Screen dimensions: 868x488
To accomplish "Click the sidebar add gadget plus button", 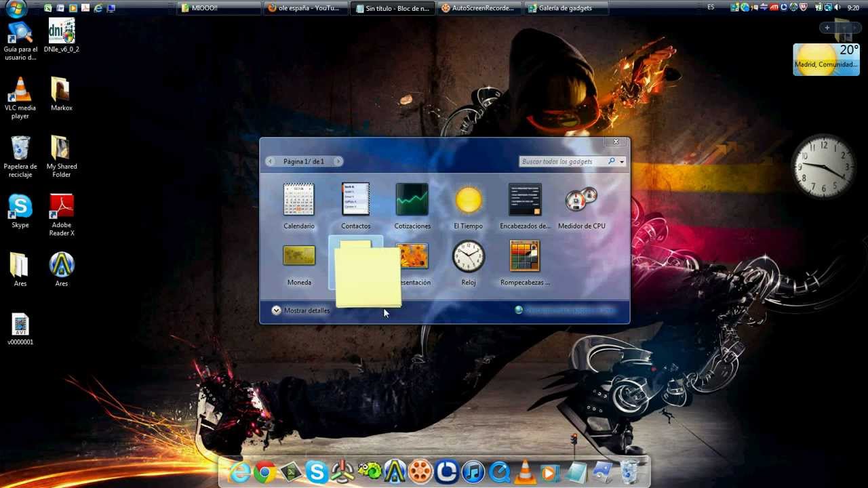I will pyautogui.click(x=827, y=28).
